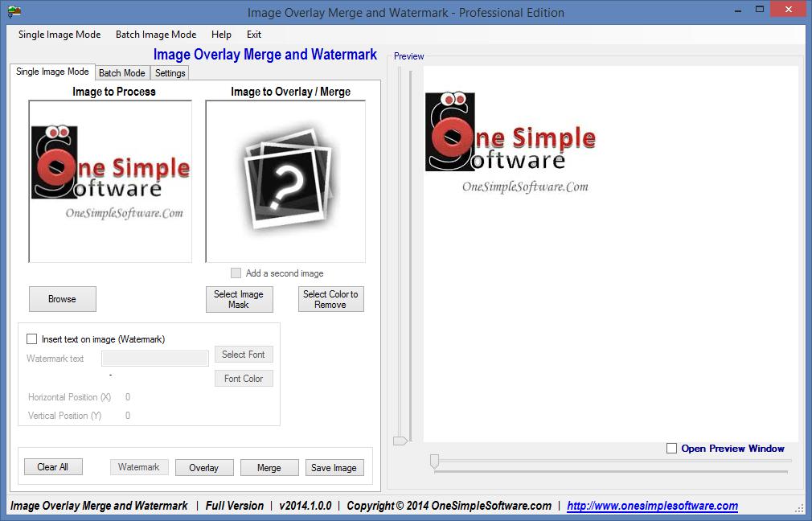
Task: Click the Full Version status text
Action: (235, 506)
